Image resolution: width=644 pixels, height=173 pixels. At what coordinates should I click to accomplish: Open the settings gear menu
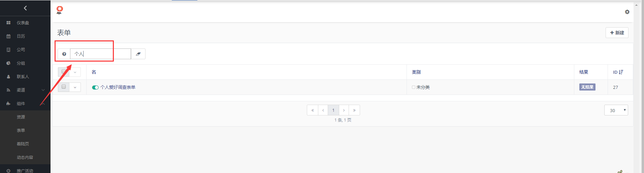pos(627,12)
